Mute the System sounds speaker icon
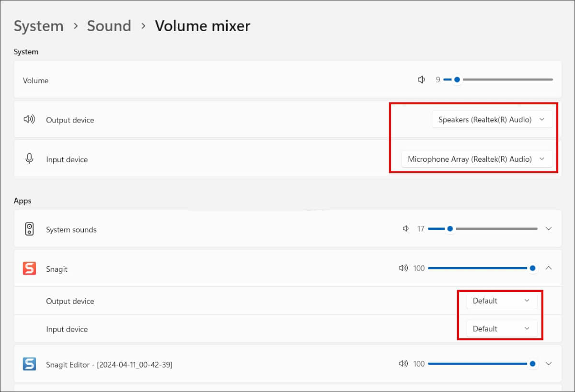575x392 pixels. coord(406,229)
